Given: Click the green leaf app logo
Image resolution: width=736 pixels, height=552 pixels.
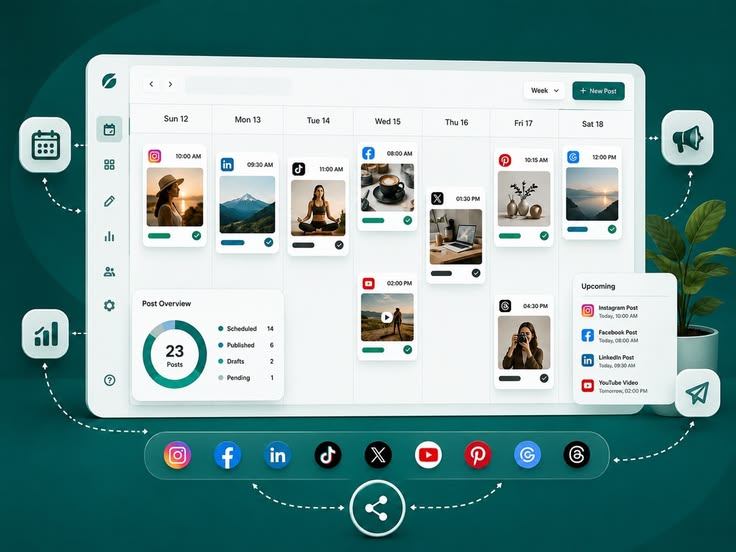Looking at the screenshot, I should 109,81.
